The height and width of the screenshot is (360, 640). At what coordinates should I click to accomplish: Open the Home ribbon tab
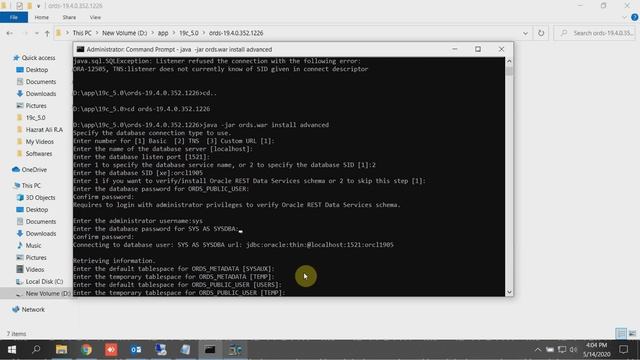pos(42,18)
